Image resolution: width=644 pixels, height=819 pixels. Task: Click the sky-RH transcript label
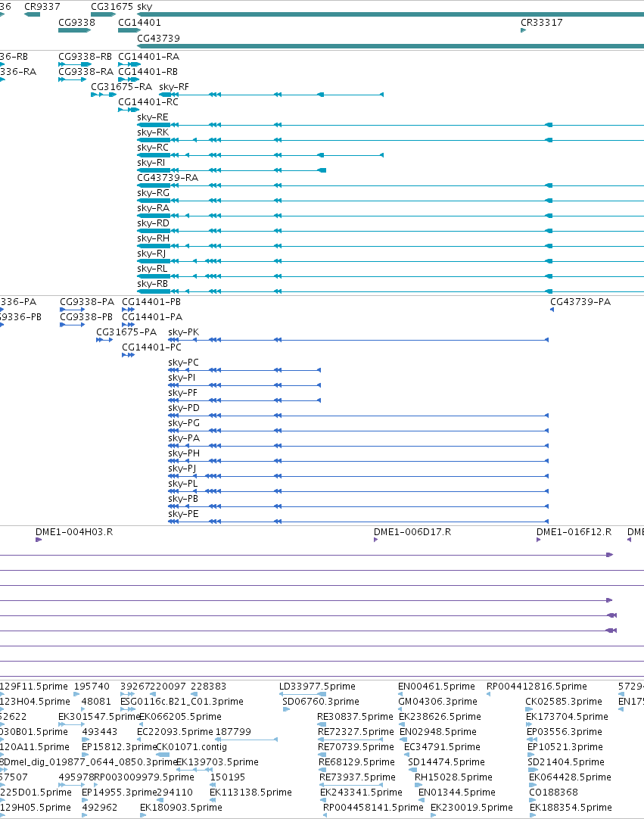click(153, 238)
